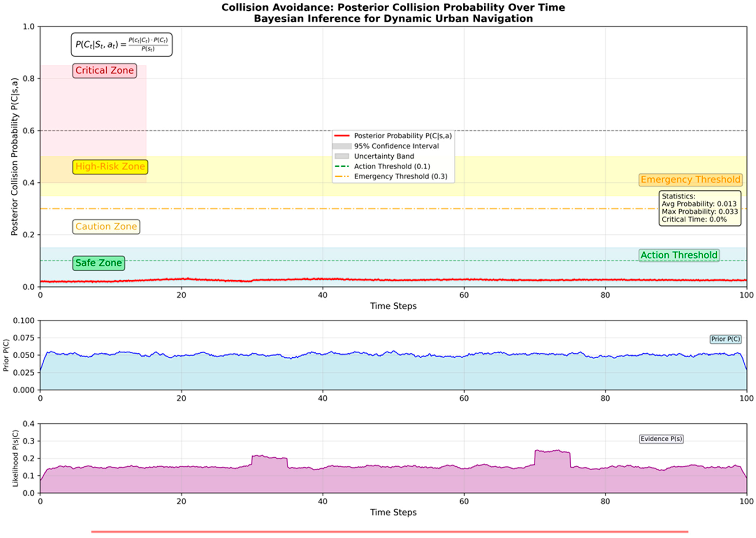
Task: Click the yellow 'High-Risk Zone' label
Action: (110, 167)
